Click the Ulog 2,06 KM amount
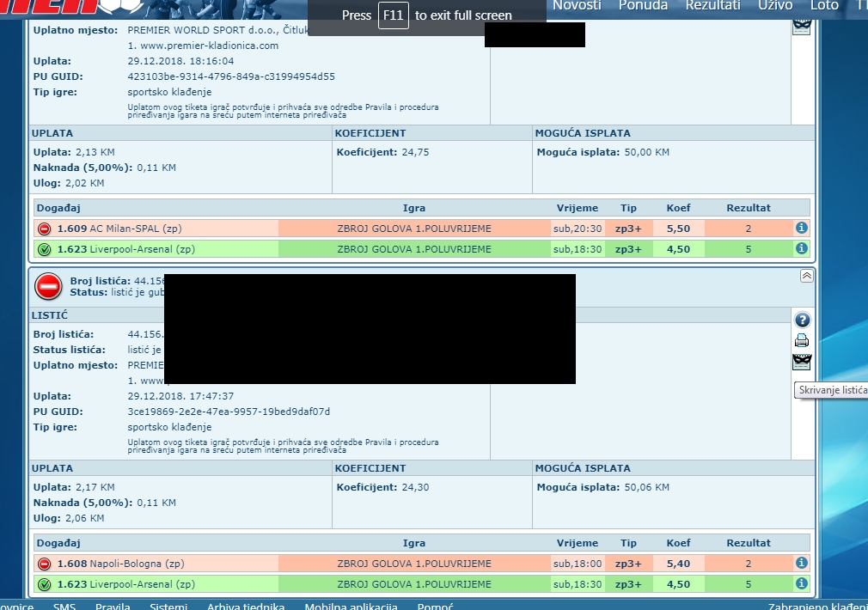This screenshot has width=868, height=610. (85, 518)
